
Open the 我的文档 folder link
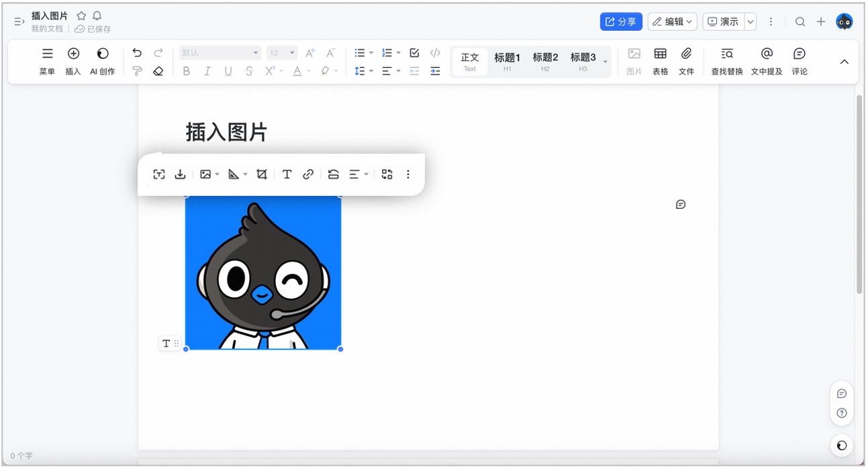(47, 29)
